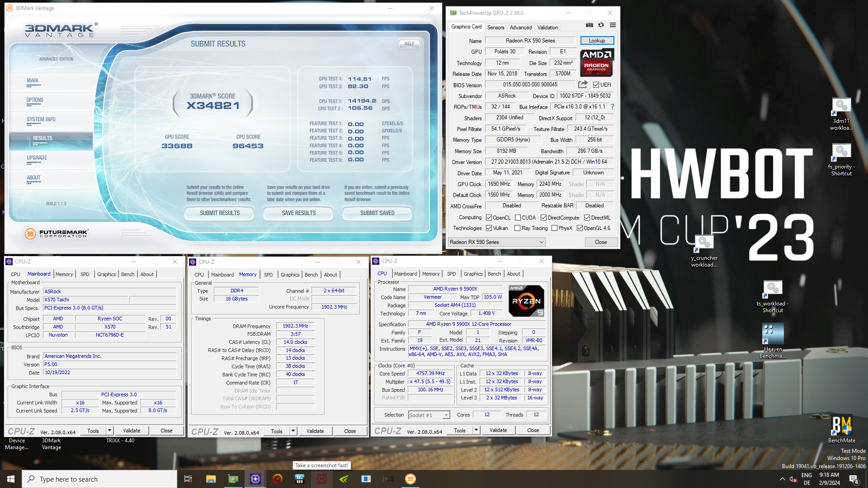Screen dimensions: 868x488
Task: Click SUBMIT RESULTS button
Action: coord(220,213)
